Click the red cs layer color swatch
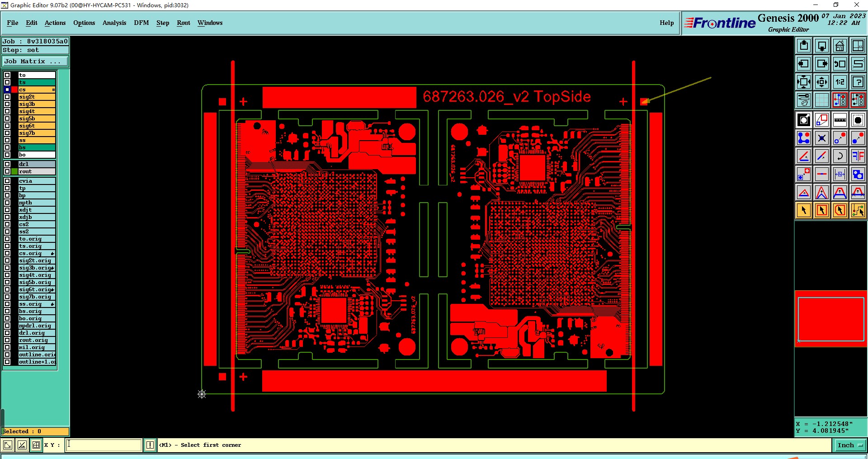The height and width of the screenshot is (459, 868). click(14, 90)
